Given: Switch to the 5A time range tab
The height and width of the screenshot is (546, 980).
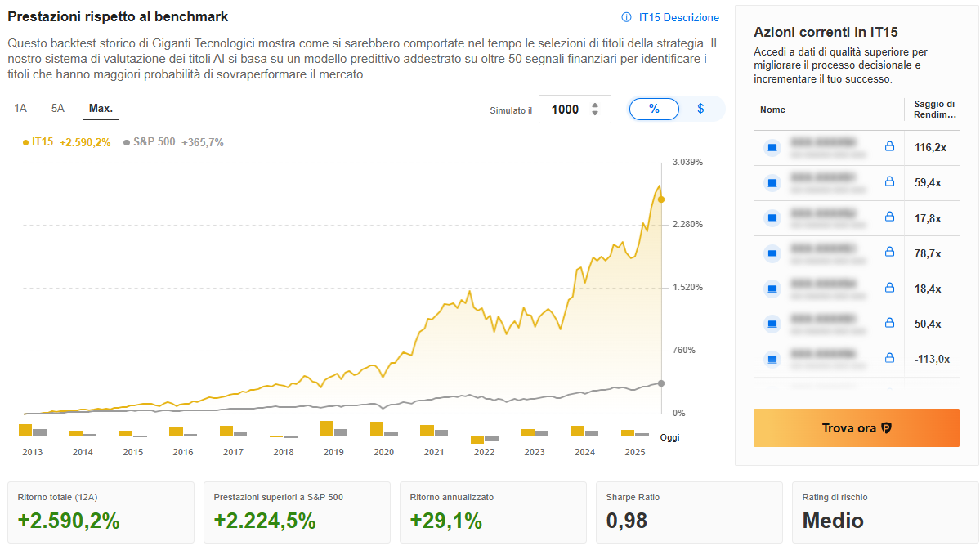Looking at the screenshot, I should point(56,107).
